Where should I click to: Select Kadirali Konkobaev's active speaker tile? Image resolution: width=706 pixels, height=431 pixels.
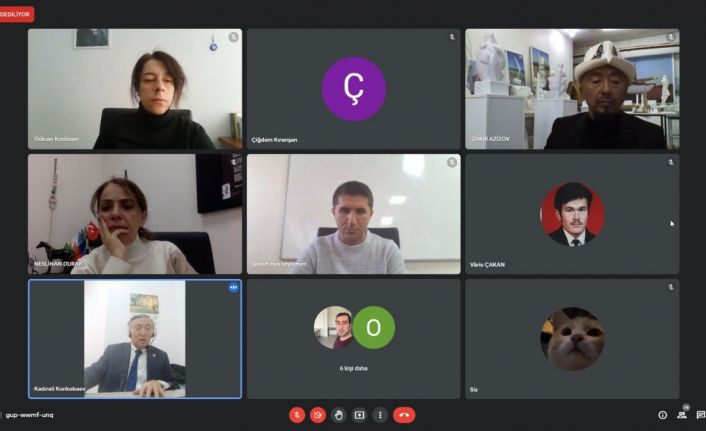coord(135,339)
